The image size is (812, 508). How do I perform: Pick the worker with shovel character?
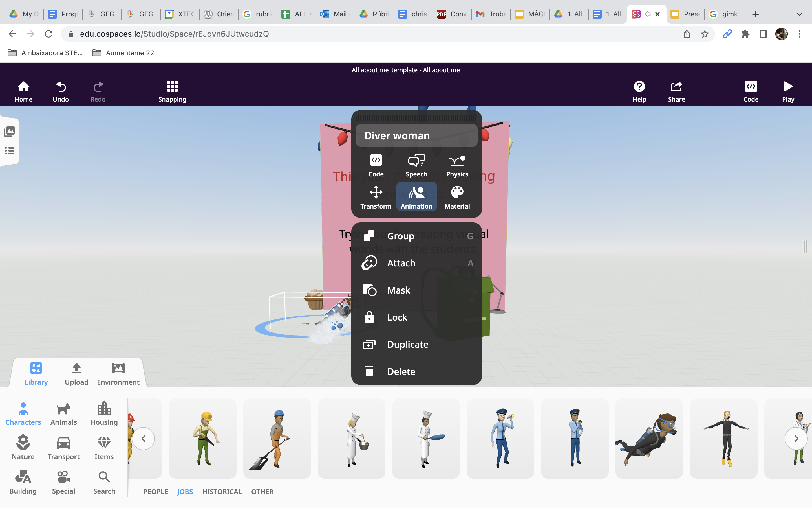pyautogui.click(x=277, y=438)
